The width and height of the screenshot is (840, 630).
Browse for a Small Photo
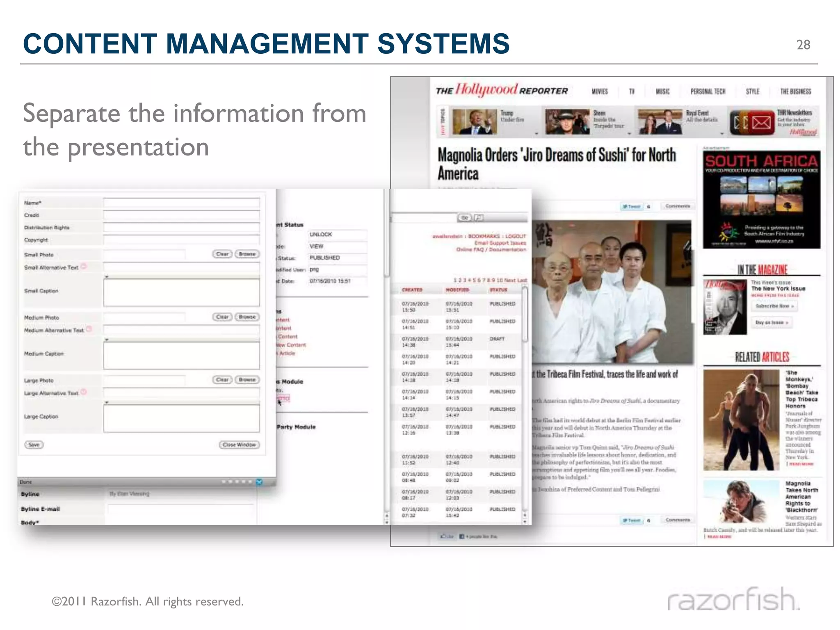point(247,254)
